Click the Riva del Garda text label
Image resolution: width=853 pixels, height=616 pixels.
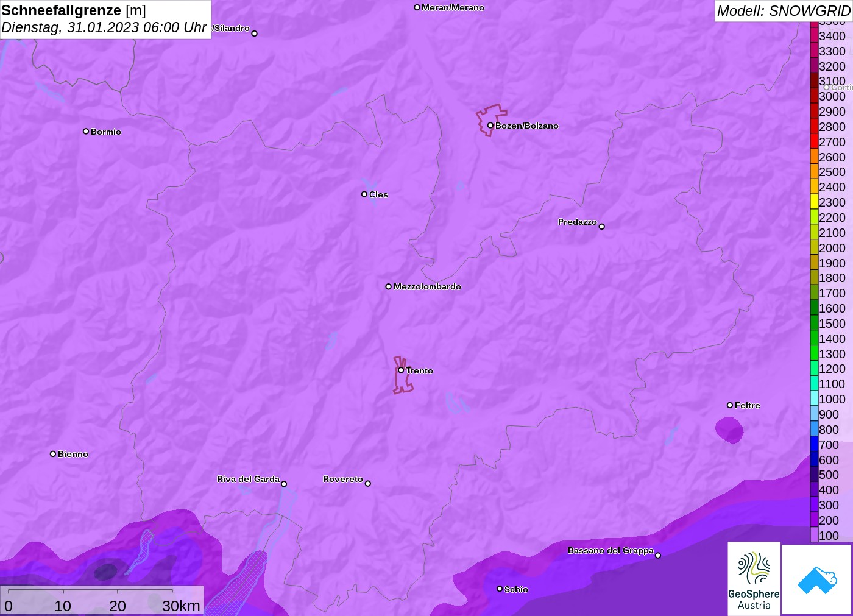tap(249, 479)
